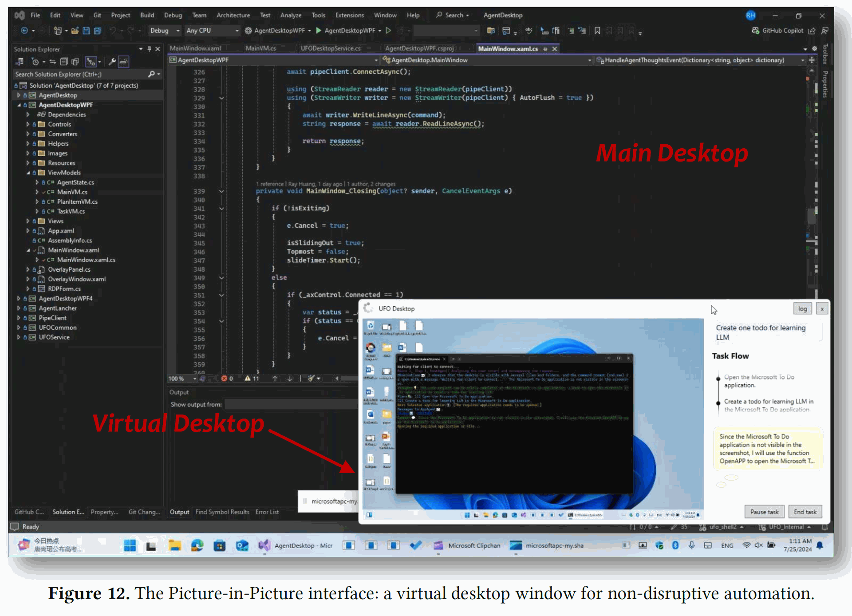The image size is (852, 616).
Task: Click the Toolbox vertical side tab
Action: point(825,54)
